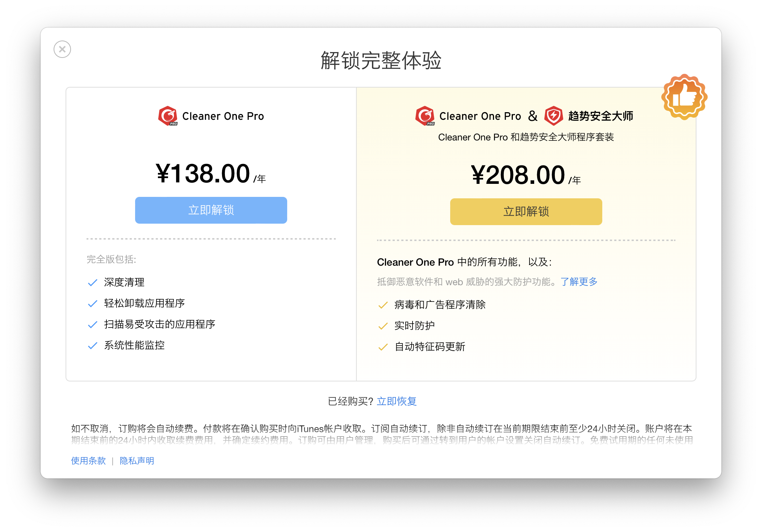Click the orange thumbs-up recommended badge
The height and width of the screenshot is (532, 762).
[684, 97]
